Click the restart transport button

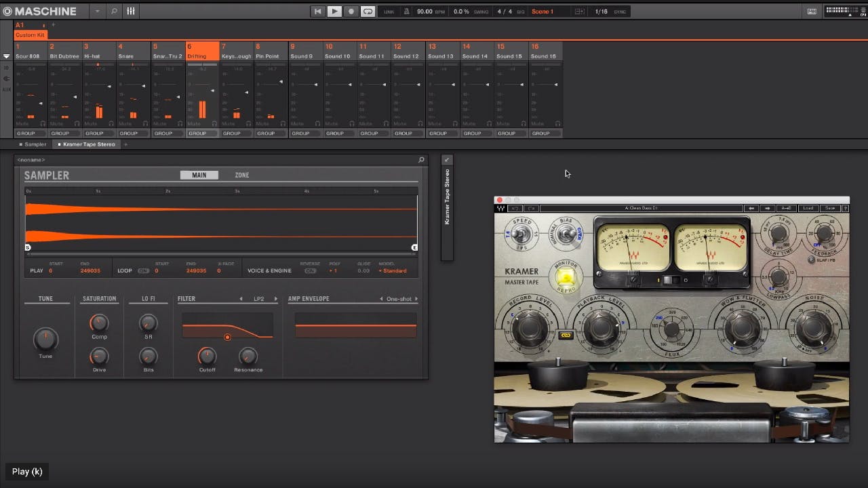coord(318,12)
